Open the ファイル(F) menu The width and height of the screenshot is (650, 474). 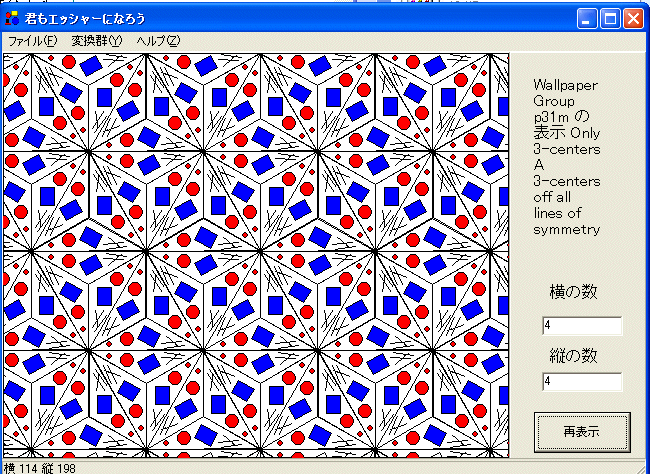point(32,41)
